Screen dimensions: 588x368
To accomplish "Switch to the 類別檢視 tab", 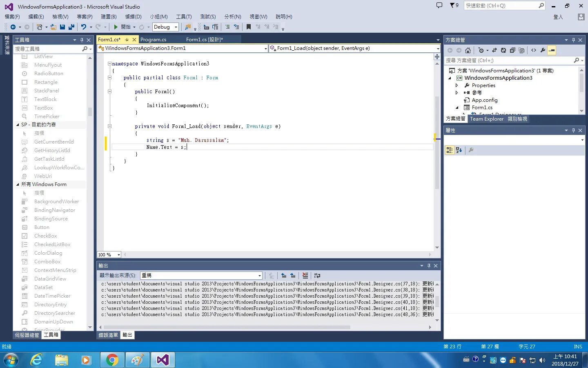I will 517,119.
